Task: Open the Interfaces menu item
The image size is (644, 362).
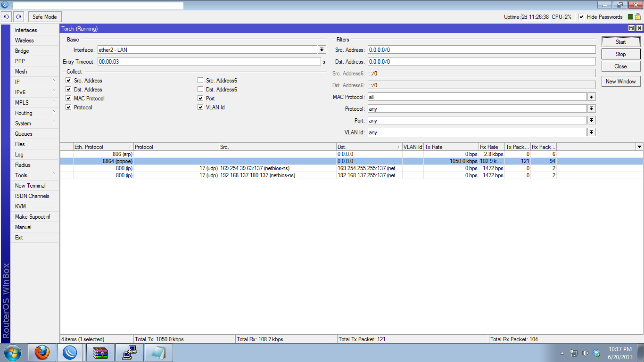Action: [x=35, y=30]
